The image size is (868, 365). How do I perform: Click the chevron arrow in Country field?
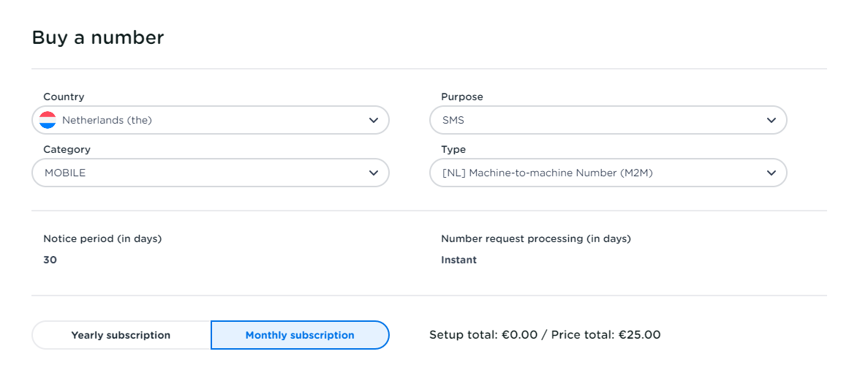[x=374, y=120]
